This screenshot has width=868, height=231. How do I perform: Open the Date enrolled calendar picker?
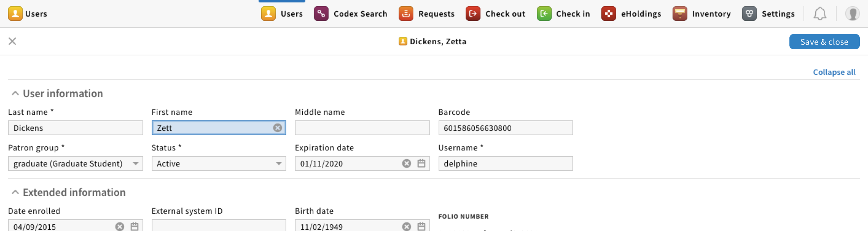135,226
